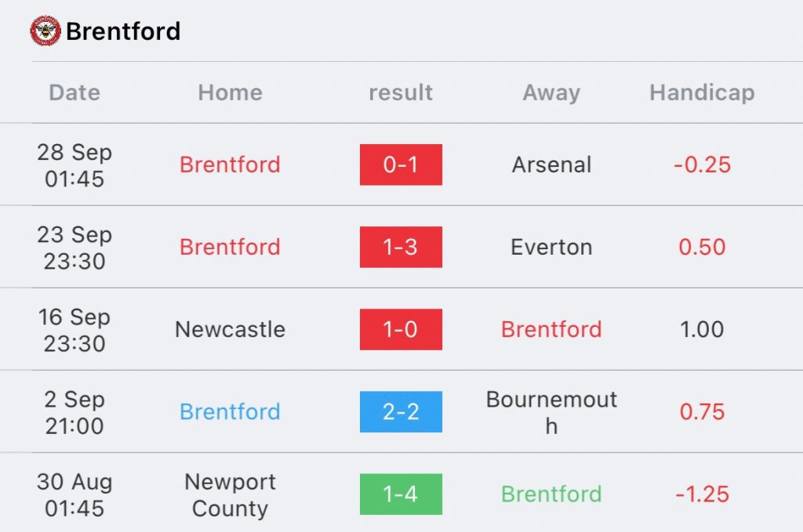This screenshot has width=803, height=532.
Task: Click the Away column header
Action: point(551,92)
